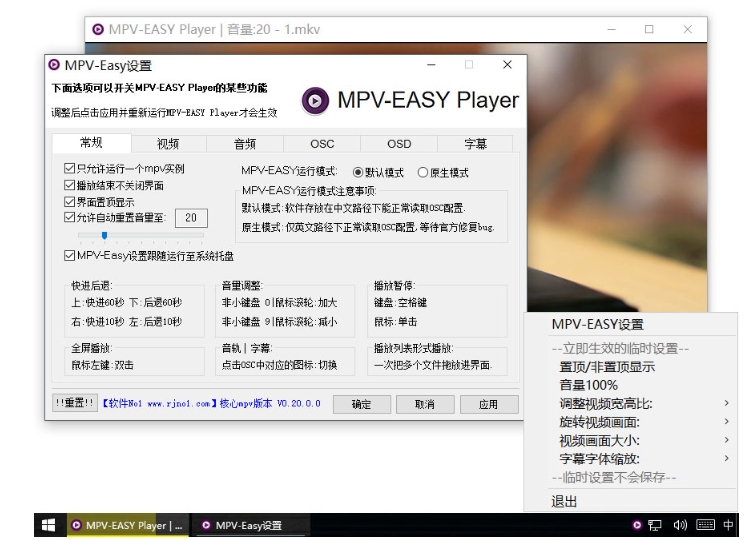Switch to MPV-EASY Player taskbar item
This screenshot has width=745, height=540.
128,525
